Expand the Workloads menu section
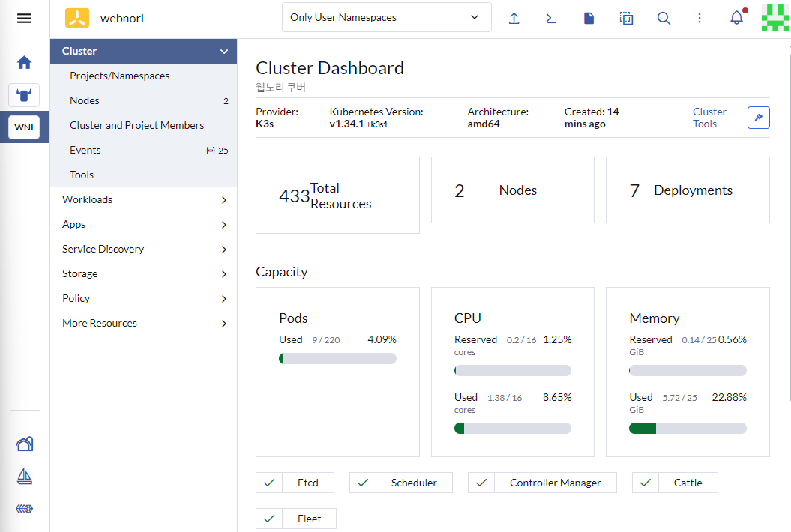This screenshot has height=532, width=791. click(144, 199)
